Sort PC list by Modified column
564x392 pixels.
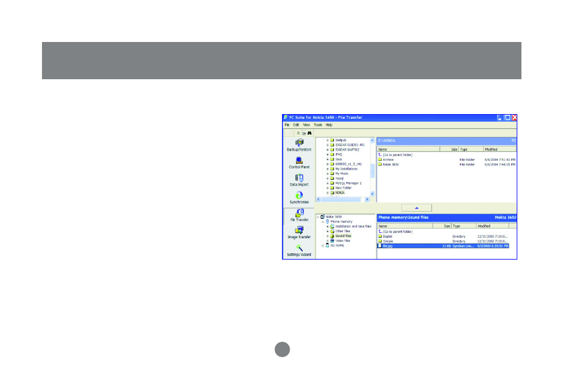500,149
